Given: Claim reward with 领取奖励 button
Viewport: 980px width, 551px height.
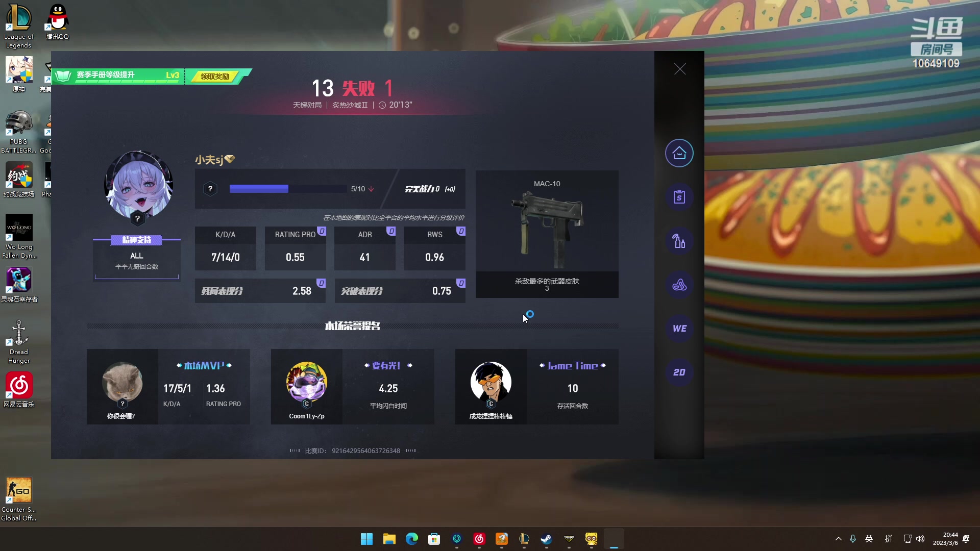Looking at the screenshot, I should tap(215, 77).
